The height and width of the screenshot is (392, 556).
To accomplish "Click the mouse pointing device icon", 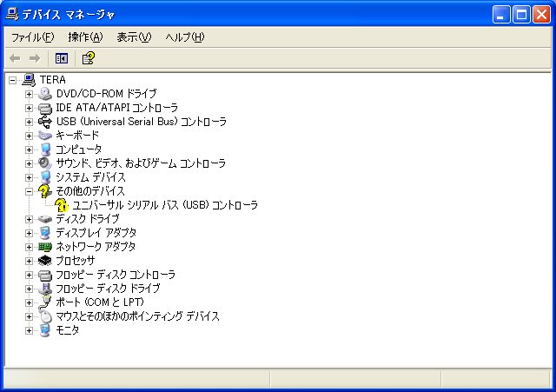I will pyautogui.click(x=45, y=316).
